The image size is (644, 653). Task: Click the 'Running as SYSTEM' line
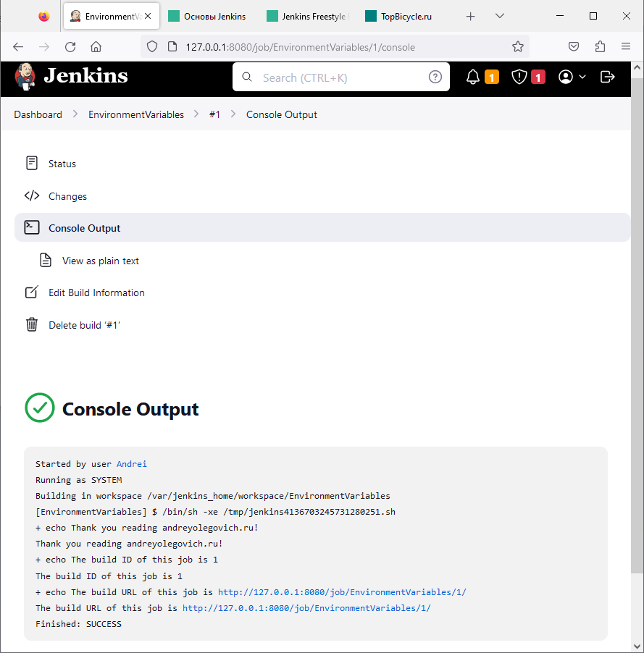click(x=78, y=480)
